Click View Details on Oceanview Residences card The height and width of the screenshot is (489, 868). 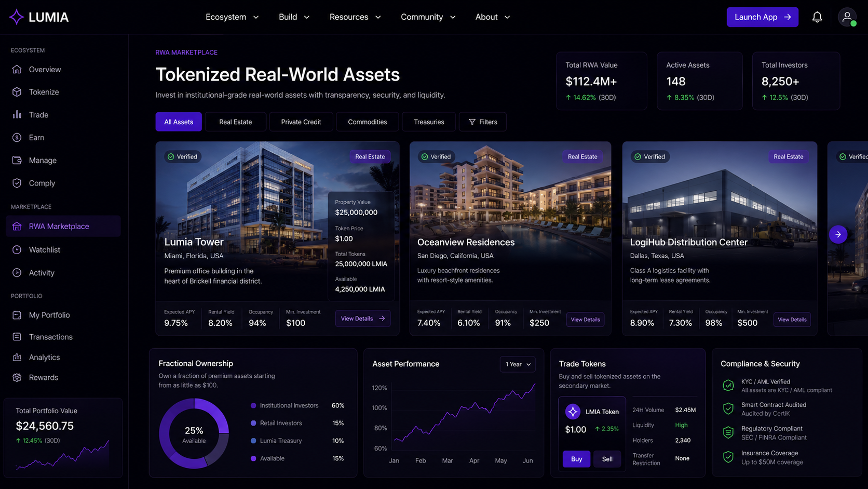coord(585,320)
